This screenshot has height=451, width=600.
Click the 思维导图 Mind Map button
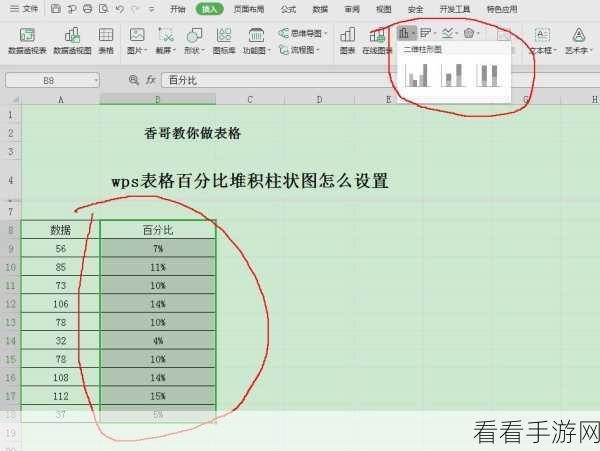tap(303, 34)
